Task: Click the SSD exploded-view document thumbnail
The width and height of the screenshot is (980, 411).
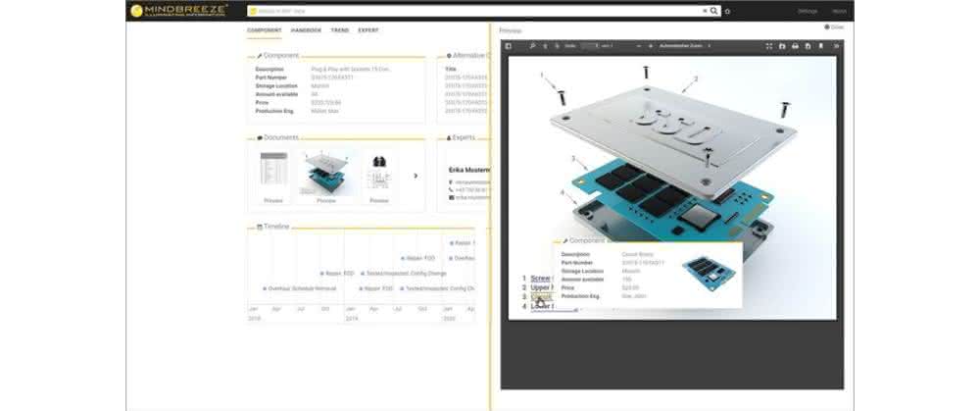Action: click(326, 174)
